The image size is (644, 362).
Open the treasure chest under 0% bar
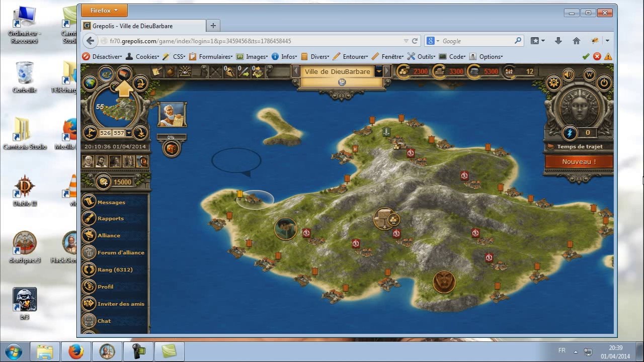click(x=172, y=149)
